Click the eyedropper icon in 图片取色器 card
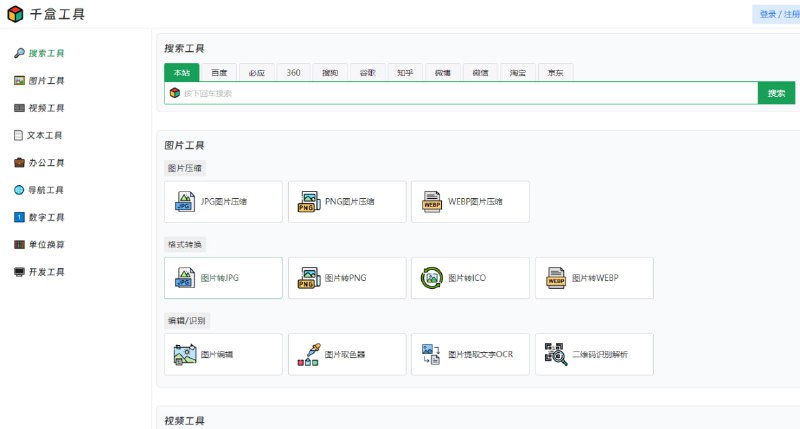This screenshot has height=429, width=800. tap(309, 355)
